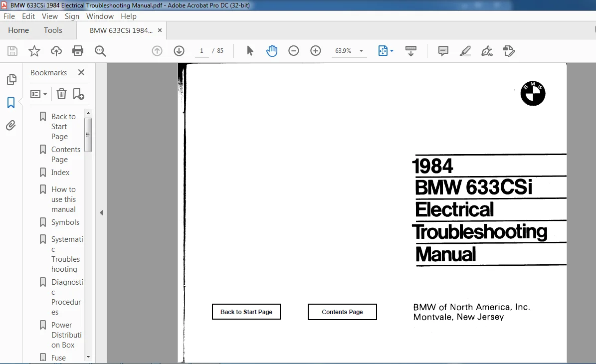
Task: Add new bookmark icon
Action: click(x=78, y=94)
